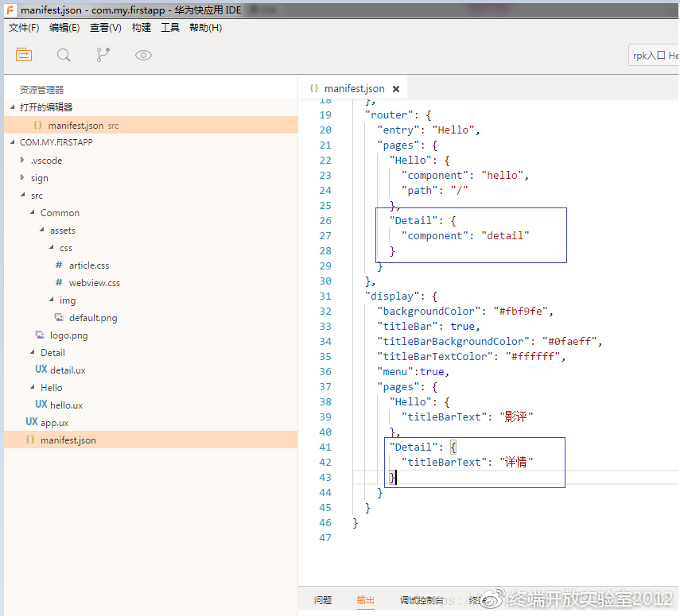Open hello.ux file in explorer

66,405
